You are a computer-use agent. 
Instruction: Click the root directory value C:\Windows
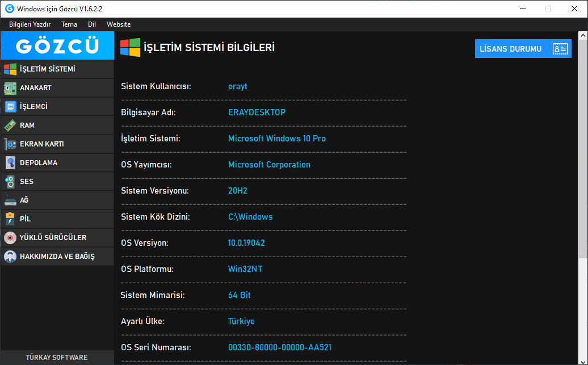pos(250,217)
